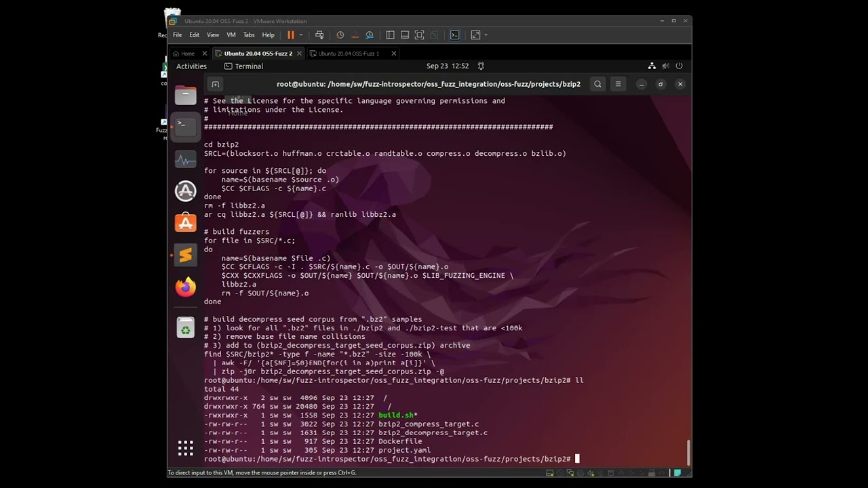
Task: Open the VMware message log icon
Action: click(x=677, y=473)
